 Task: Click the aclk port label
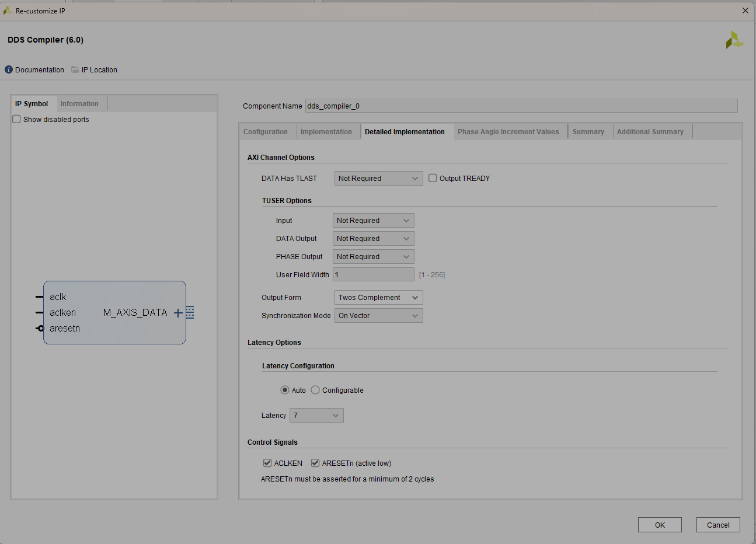click(x=58, y=297)
